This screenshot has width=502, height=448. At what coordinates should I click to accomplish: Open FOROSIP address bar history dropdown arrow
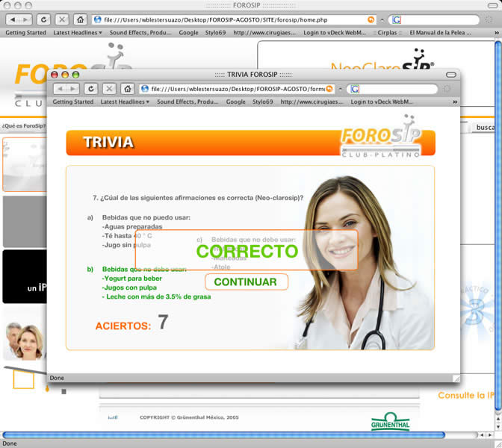382,20
